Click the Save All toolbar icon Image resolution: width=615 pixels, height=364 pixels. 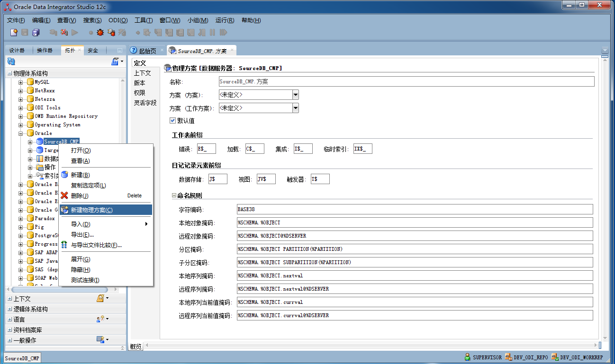click(36, 32)
